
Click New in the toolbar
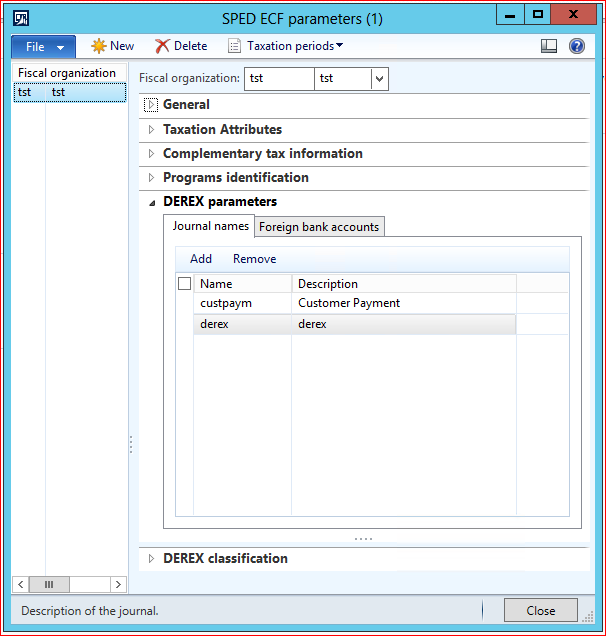122,46
